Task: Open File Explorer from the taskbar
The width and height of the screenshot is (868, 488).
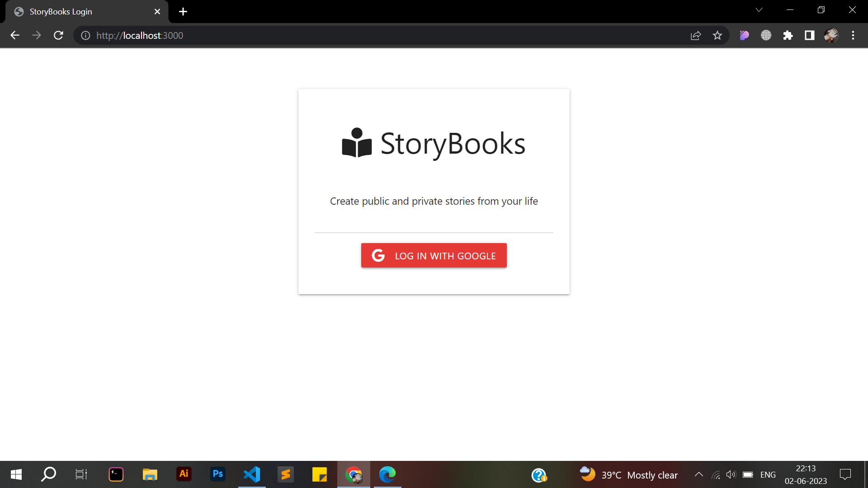Action: (150, 474)
